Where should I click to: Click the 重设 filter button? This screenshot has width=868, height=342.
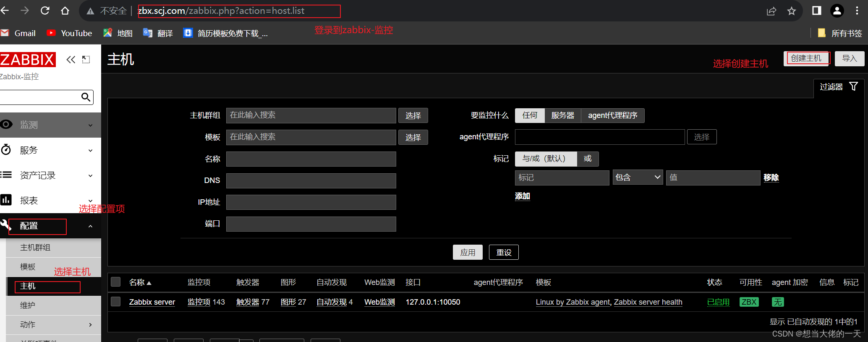(x=504, y=252)
